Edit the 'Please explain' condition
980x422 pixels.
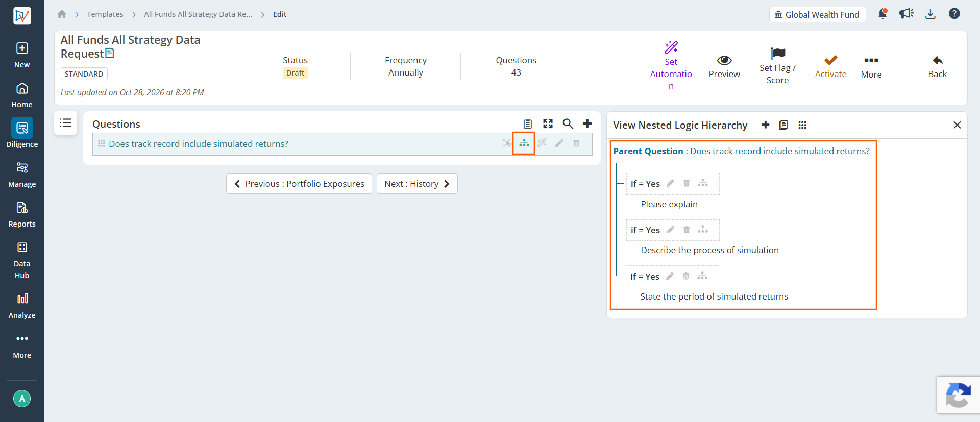pos(671,183)
